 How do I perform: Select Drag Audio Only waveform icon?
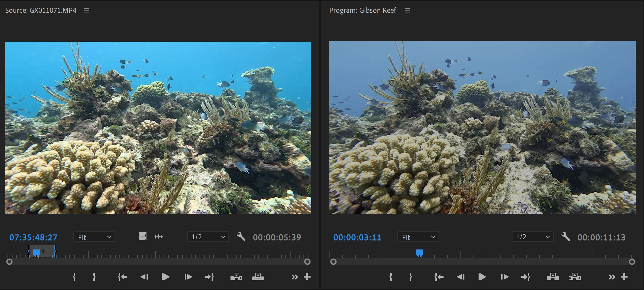coord(159,236)
